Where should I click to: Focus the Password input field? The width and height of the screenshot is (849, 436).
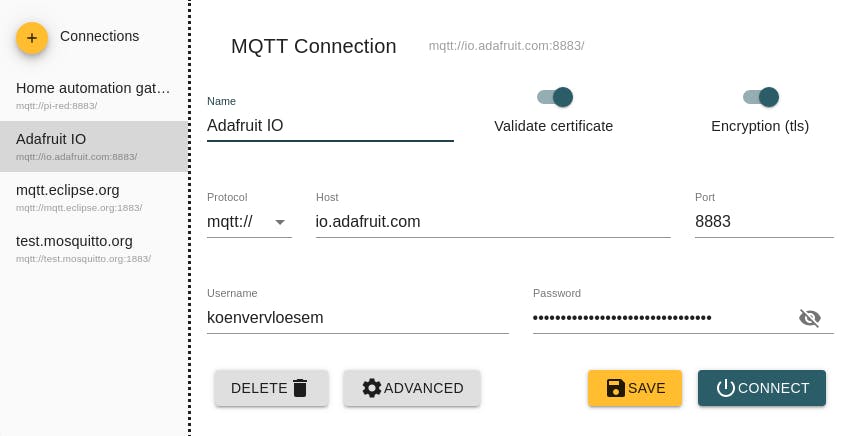tap(660, 318)
